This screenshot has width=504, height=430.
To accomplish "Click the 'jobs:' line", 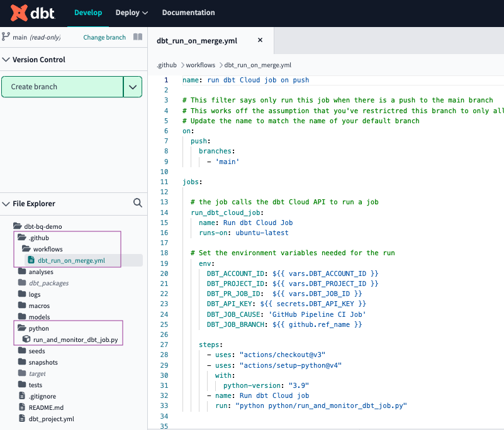I will tap(192, 182).
